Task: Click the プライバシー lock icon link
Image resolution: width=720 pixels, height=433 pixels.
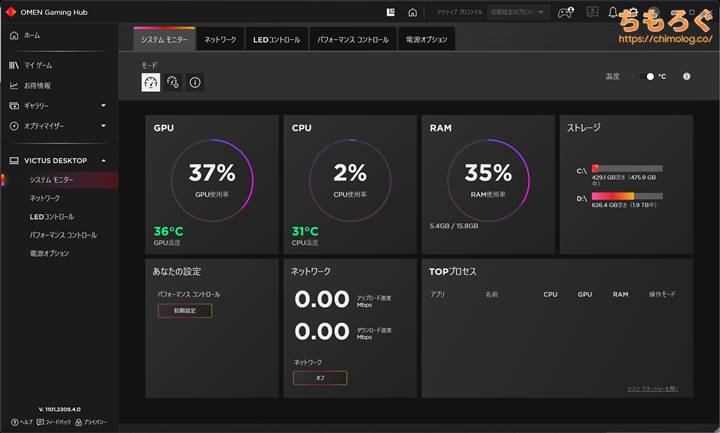Action: 91,422
